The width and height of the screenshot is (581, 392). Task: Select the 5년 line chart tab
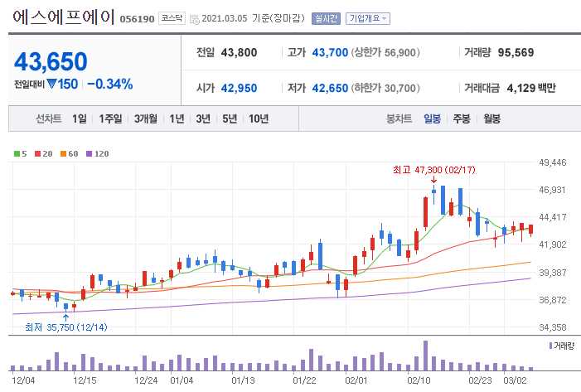point(230,119)
